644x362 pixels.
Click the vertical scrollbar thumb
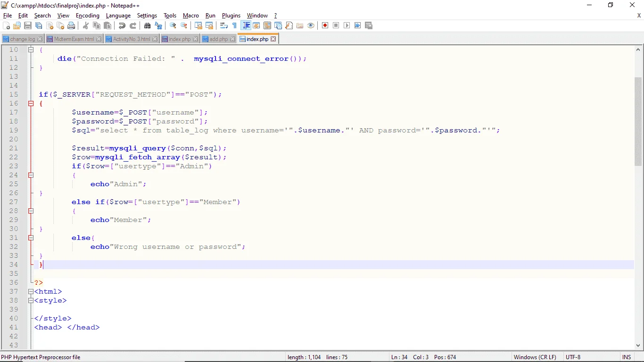pyautogui.click(x=638, y=122)
